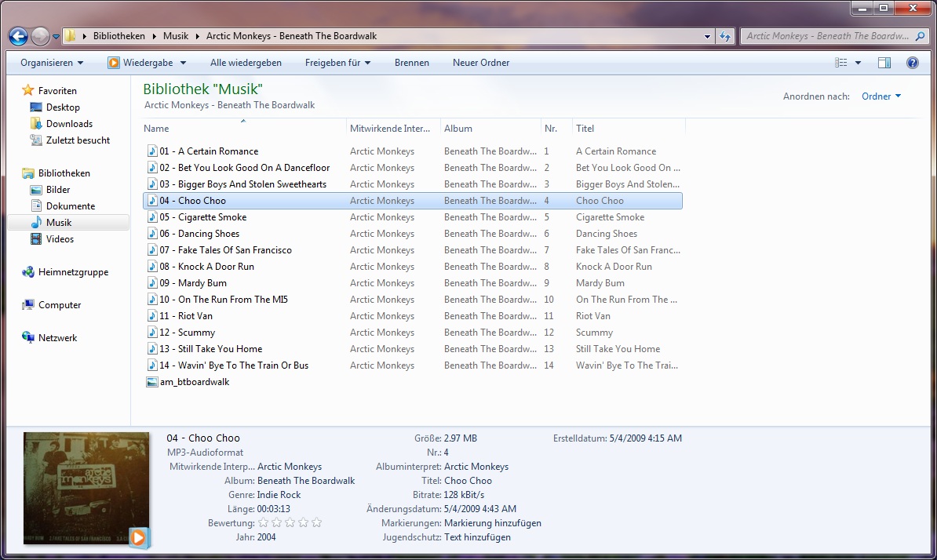Click music file icon of 13 - Still Take You Home
937x560 pixels.
click(x=151, y=349)
